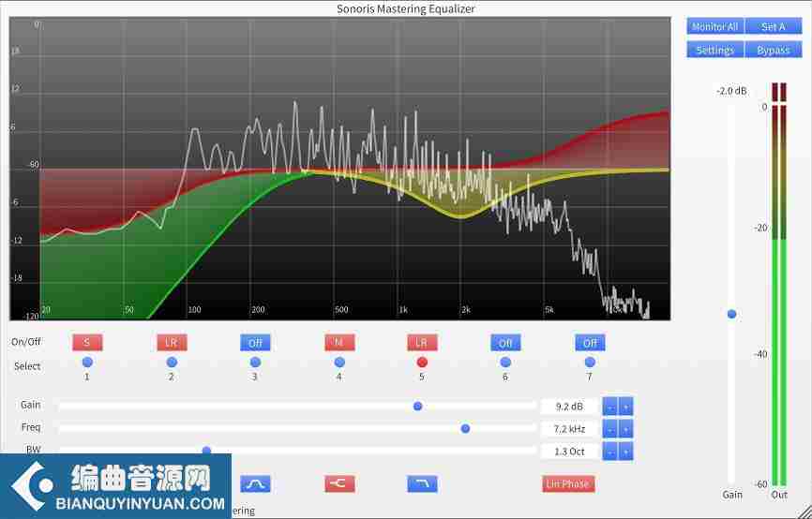The height and width of the screenshot is (519, 812).
Task: Select band 4 radio dot
Action: click(339, 362)
